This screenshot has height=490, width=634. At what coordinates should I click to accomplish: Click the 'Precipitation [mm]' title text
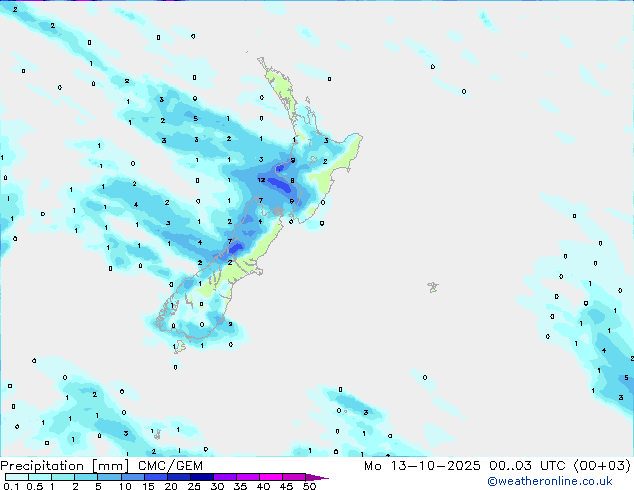click(x=65, y=466)
